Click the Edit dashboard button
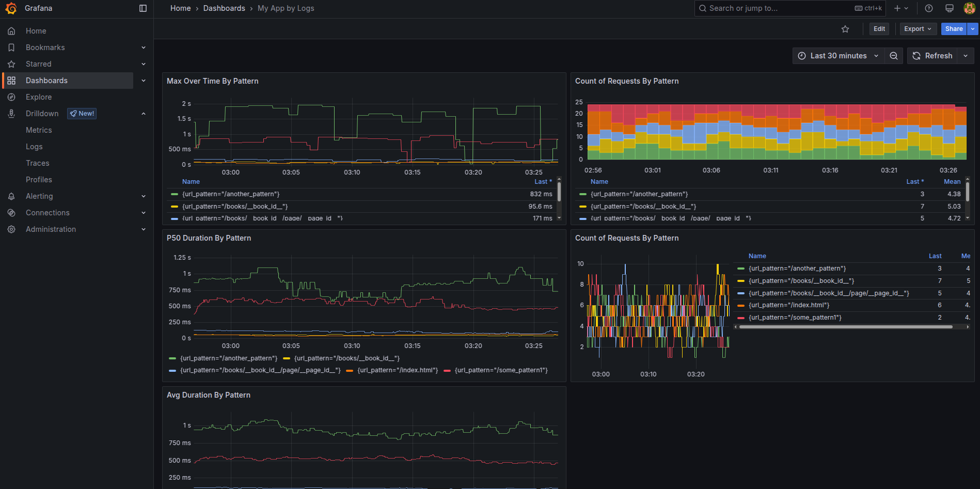 (x=879, y=29)
